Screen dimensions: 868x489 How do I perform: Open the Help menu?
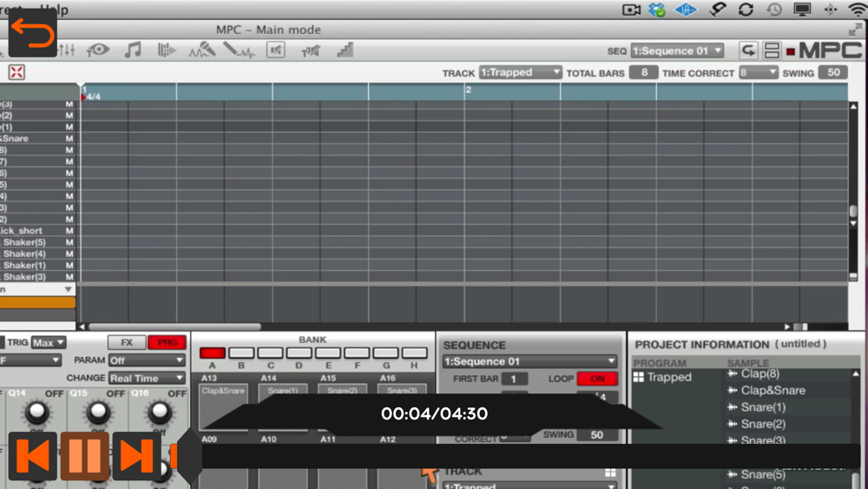point(54,10)
